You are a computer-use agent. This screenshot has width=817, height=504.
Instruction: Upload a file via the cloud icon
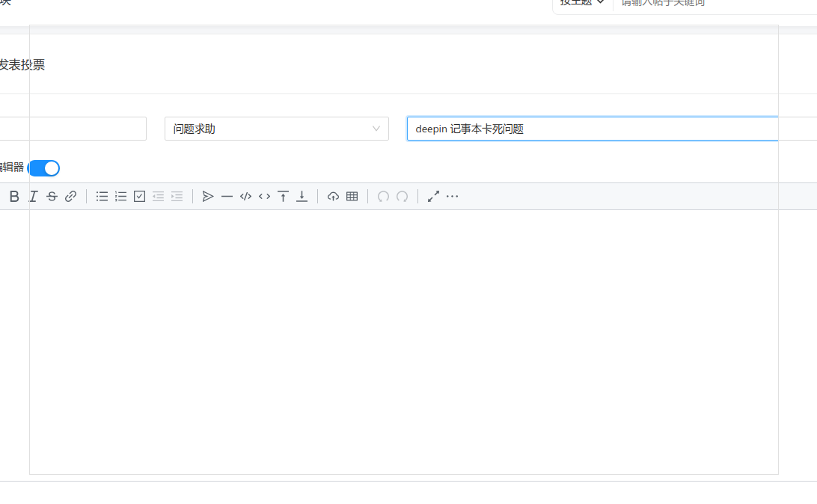pyautogui.click(x=333, y=196)
